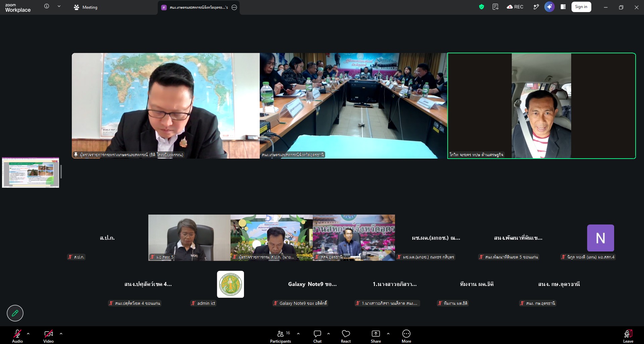Click the Leave meeting button
Viewport: 644px width, 344px height.
click(x=628, y=336)
